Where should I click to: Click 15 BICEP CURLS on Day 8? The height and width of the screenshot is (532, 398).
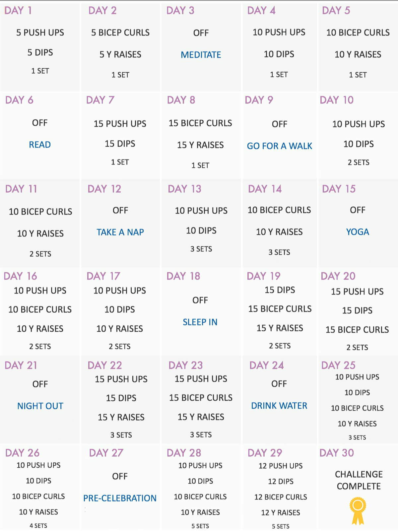tap(200, 123)
